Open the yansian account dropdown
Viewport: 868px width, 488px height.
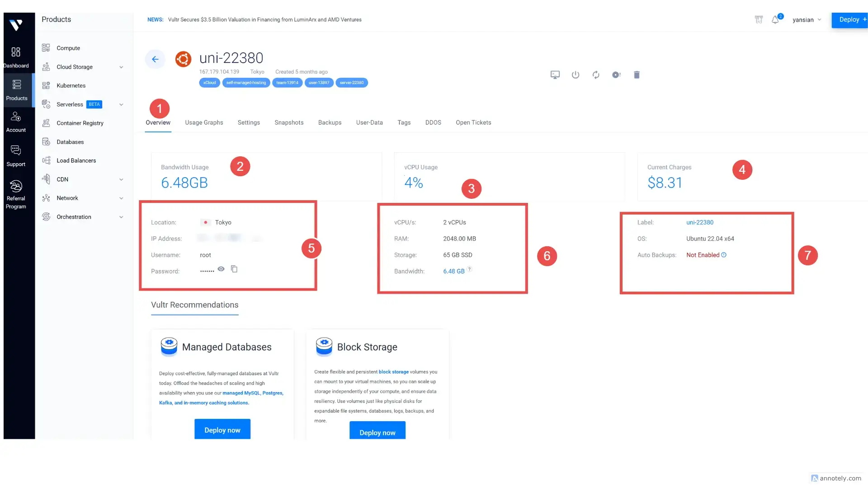(807, 20)
